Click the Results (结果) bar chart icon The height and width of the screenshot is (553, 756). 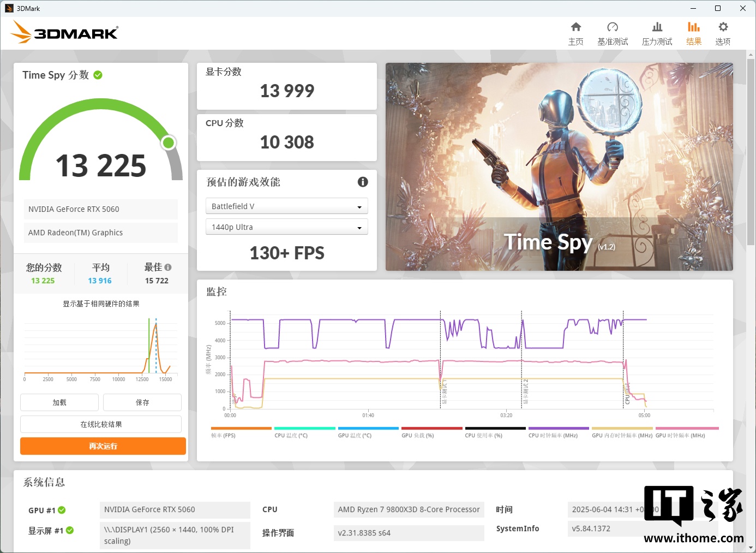(x=693, y=27)
